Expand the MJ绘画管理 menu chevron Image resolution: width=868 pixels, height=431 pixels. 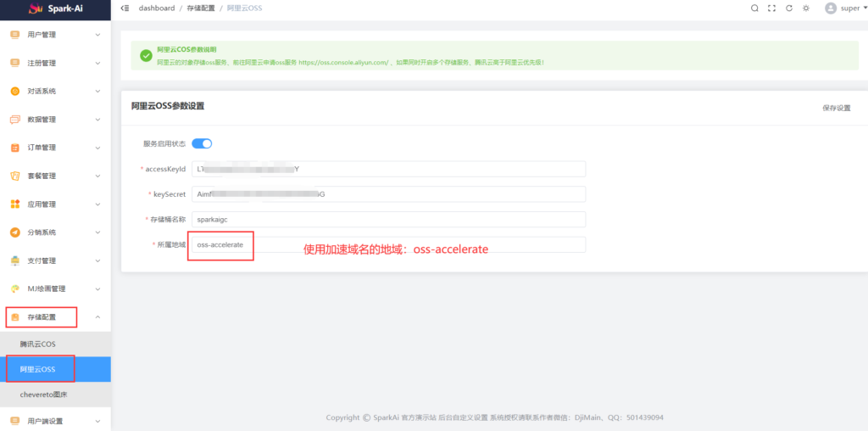pos(97,289)
